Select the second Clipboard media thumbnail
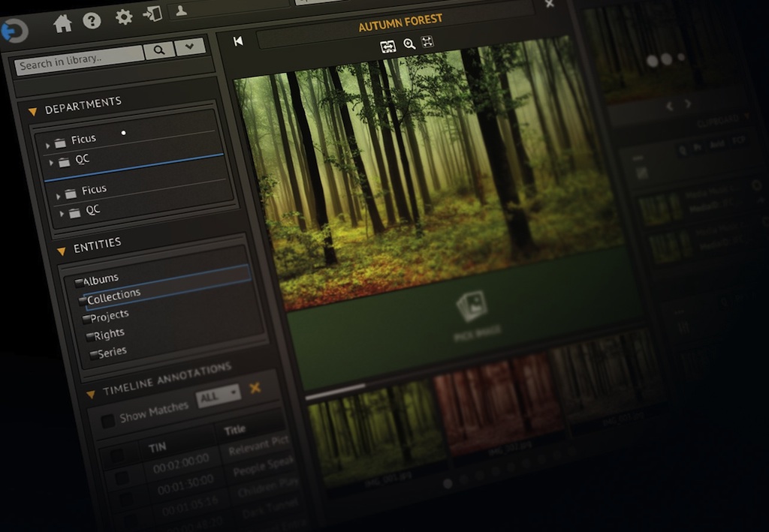The image size is (769, 532). coord(671,246)
